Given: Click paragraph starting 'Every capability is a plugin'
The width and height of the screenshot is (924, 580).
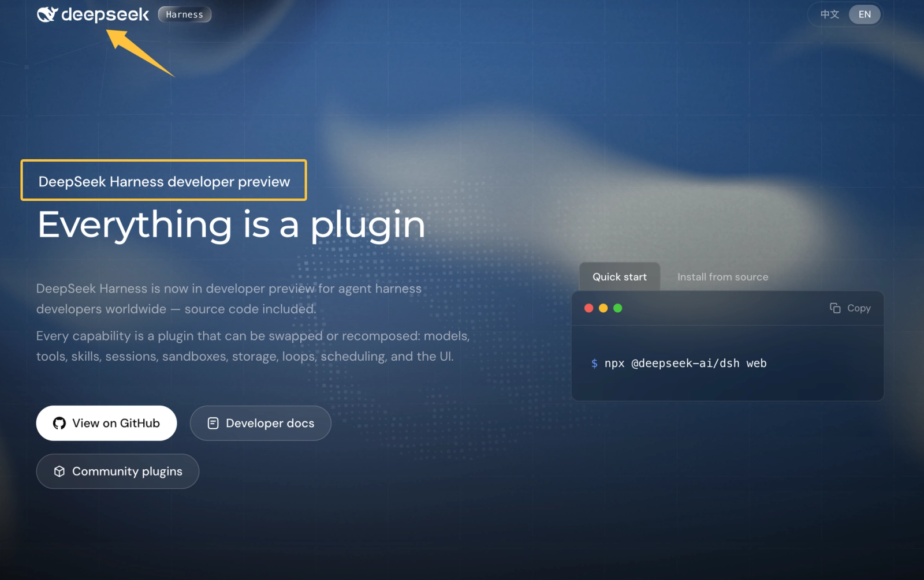Looking at the screenshot, I should click(x=253, y=346).
